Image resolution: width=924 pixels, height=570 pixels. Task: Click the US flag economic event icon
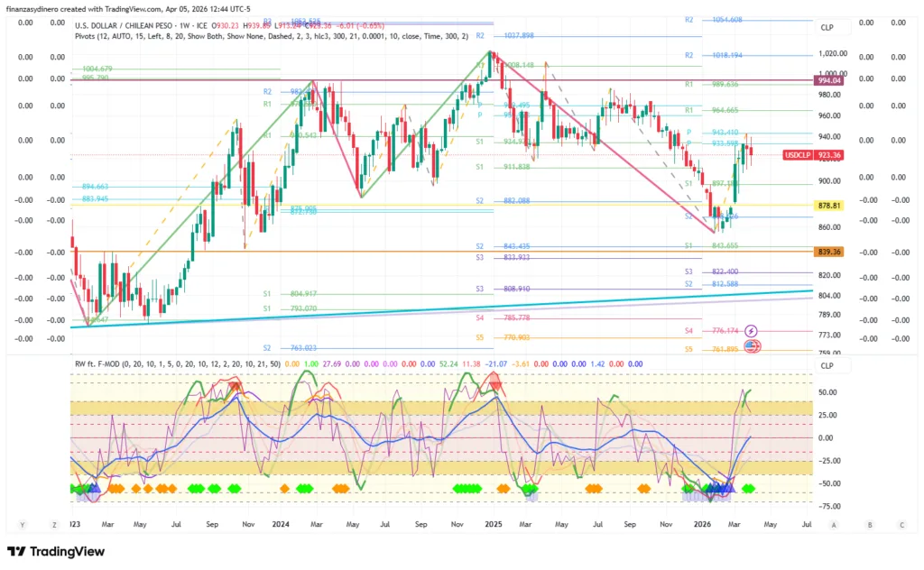pos(751,346)
